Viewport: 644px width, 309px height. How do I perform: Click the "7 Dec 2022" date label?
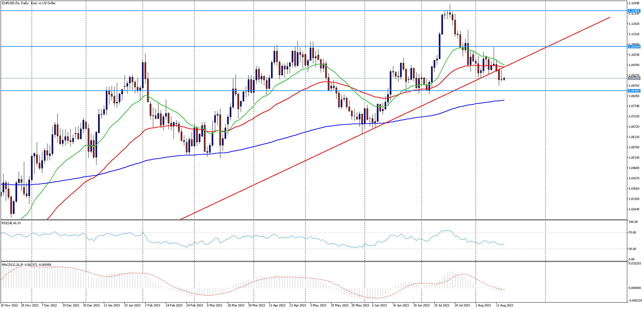(49, 305)
